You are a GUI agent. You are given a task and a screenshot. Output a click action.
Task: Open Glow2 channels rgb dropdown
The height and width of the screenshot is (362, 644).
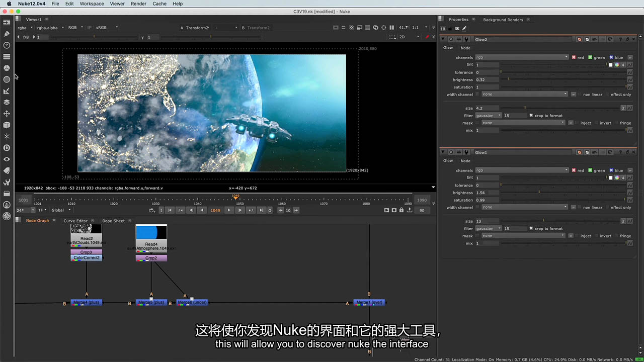522,57
